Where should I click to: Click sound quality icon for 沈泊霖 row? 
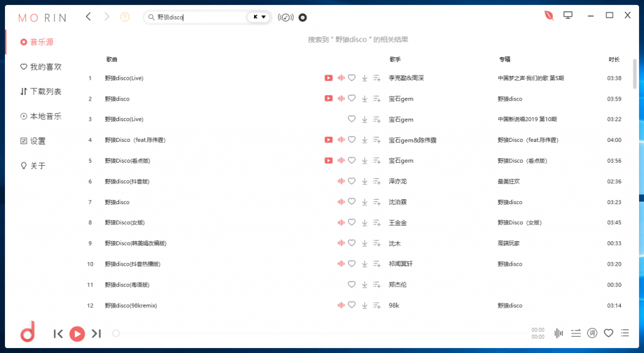coord(341,202)
